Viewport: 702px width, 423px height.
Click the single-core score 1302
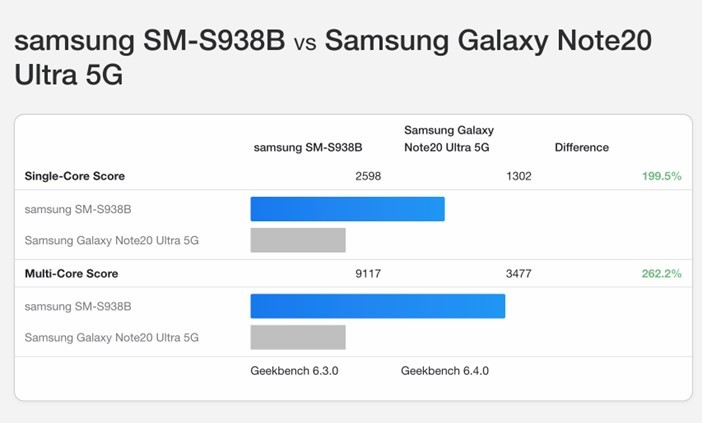coord(518,176)
